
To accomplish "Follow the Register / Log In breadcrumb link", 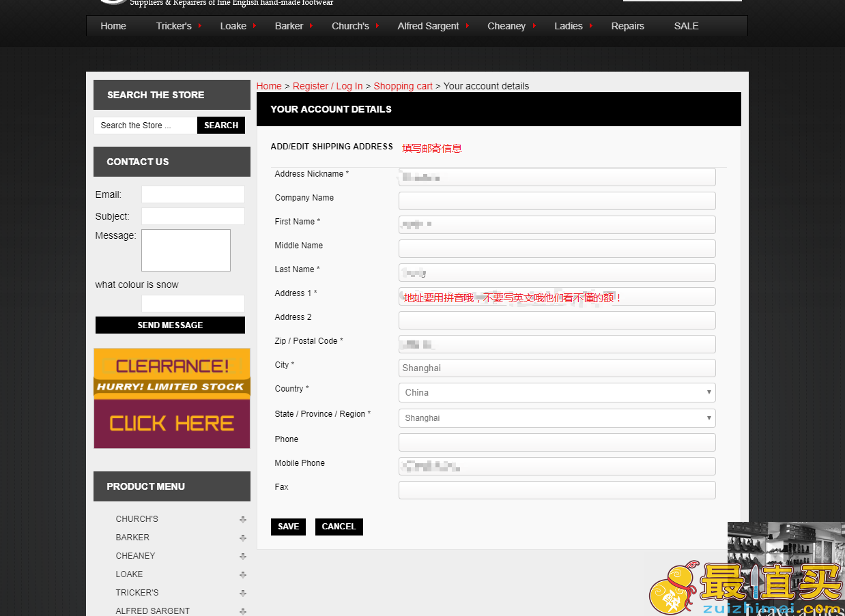I will pyautogui.click(x=328, y=86).
